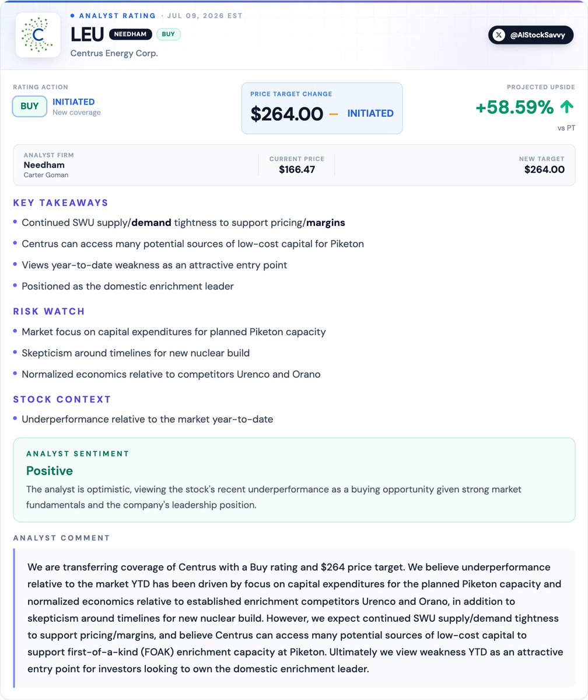Select the $264.00 price target box
This screenshot has height=700, width=588.
coord(321,108)
